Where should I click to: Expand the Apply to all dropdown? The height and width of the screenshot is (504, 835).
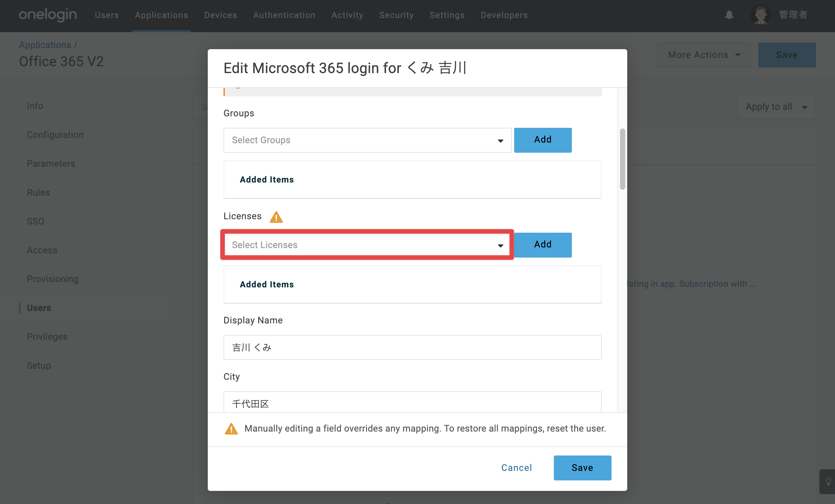(776, 107)
